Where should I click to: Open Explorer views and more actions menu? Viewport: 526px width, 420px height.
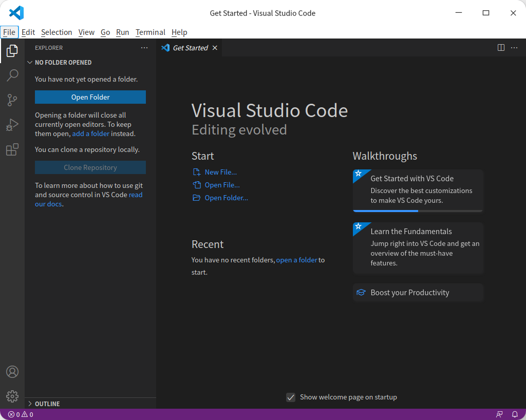144,48
